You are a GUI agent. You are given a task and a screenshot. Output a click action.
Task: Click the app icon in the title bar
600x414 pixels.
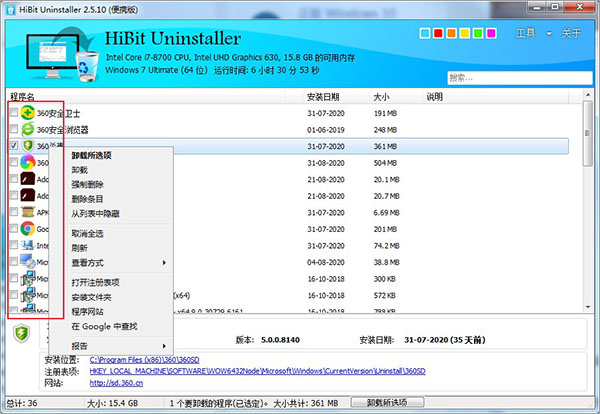coord(11,9)
